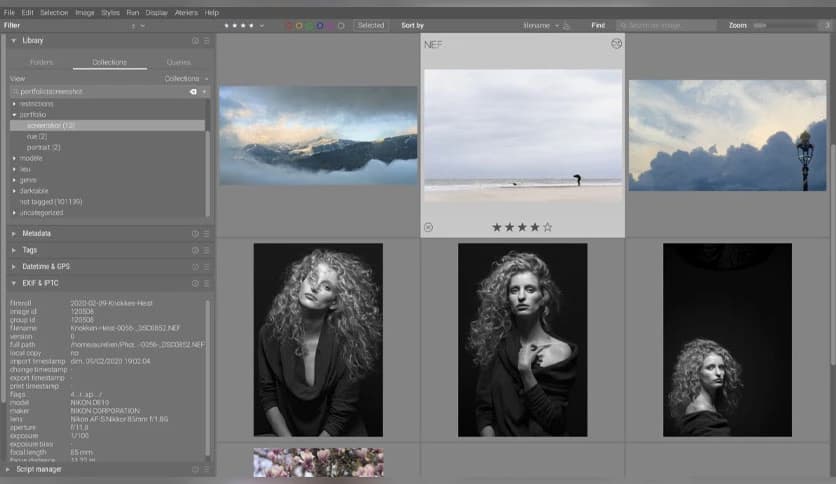Toggle the red color label filter
The width and height of the screenshot is (836, 484).
pos(289,25)
